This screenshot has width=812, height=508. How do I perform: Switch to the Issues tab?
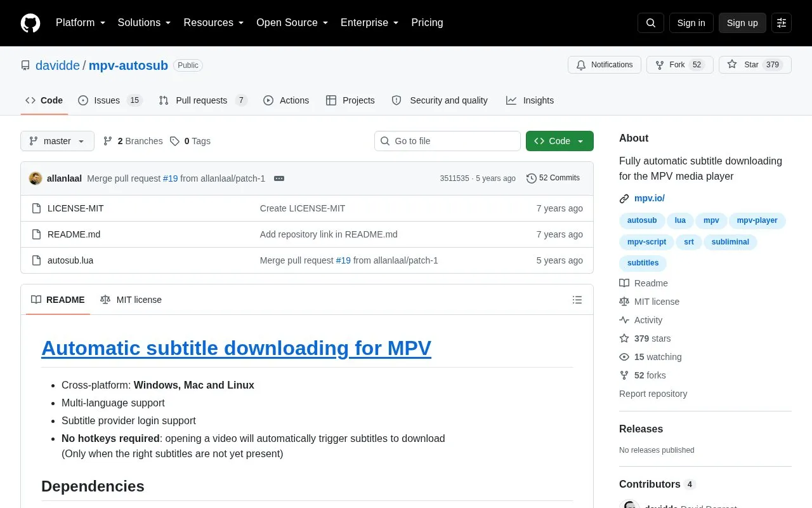pos(110,100)
